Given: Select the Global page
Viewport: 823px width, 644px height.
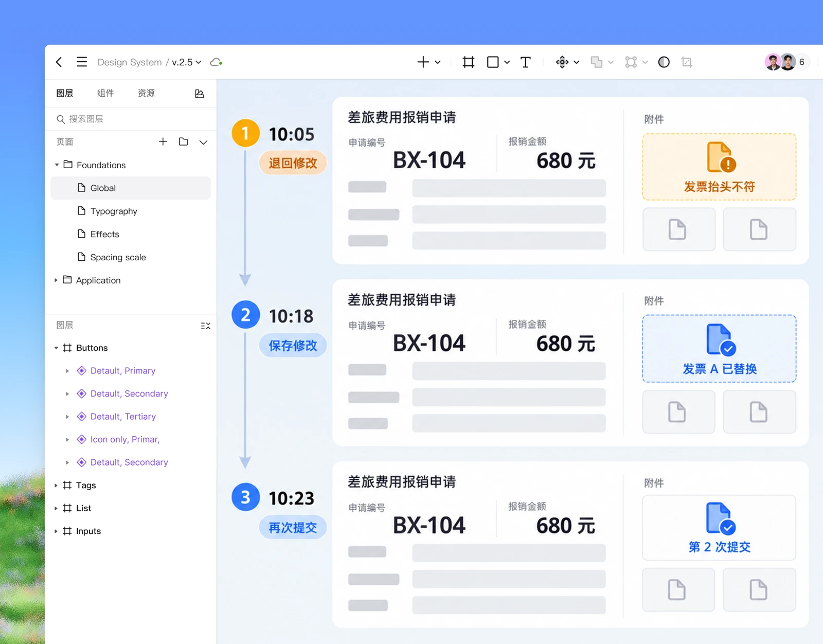Looking at the screenshot, I should pyautogui.click(x=131, y=188).
